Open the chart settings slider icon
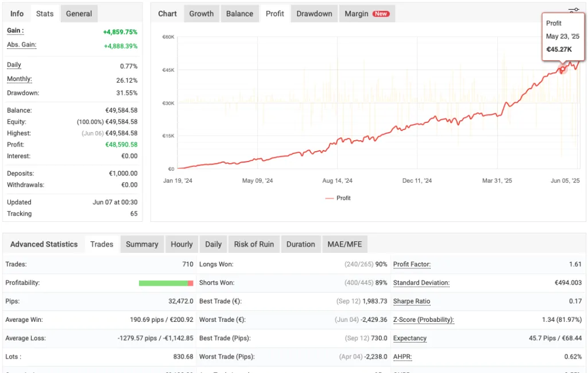The height and width of the screenshot is (373, 588). tap(573, 9)
